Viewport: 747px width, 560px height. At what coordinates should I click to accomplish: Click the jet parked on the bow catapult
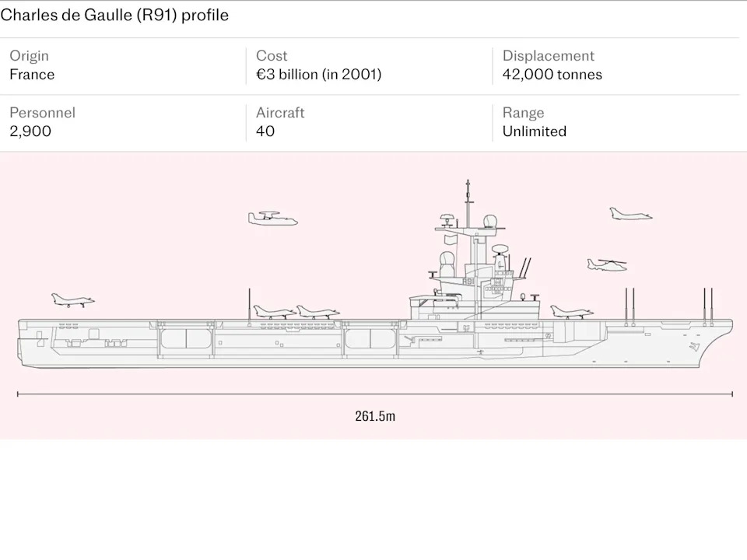click(x=74, y=300)
